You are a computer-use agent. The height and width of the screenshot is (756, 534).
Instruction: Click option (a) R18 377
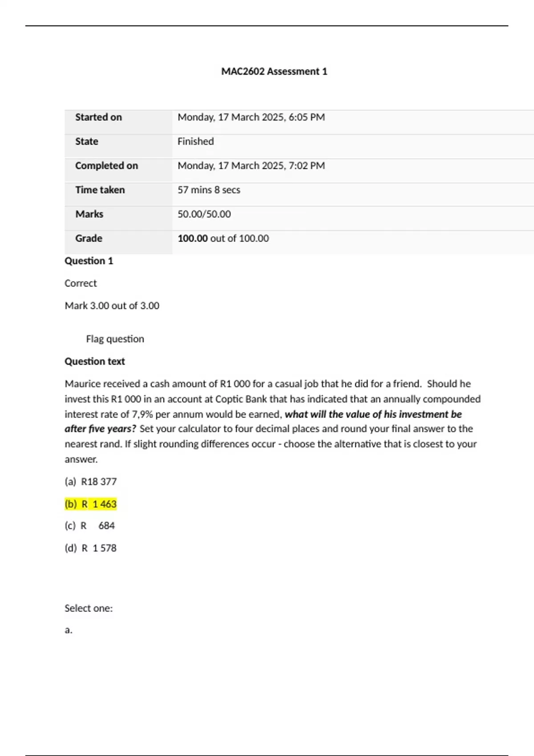(x=91, y=482)
